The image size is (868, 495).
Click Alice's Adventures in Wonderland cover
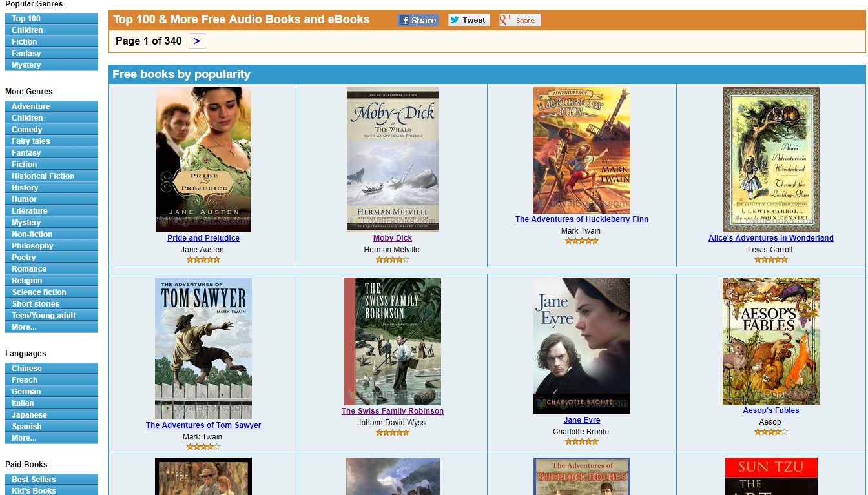pos(771,159)
